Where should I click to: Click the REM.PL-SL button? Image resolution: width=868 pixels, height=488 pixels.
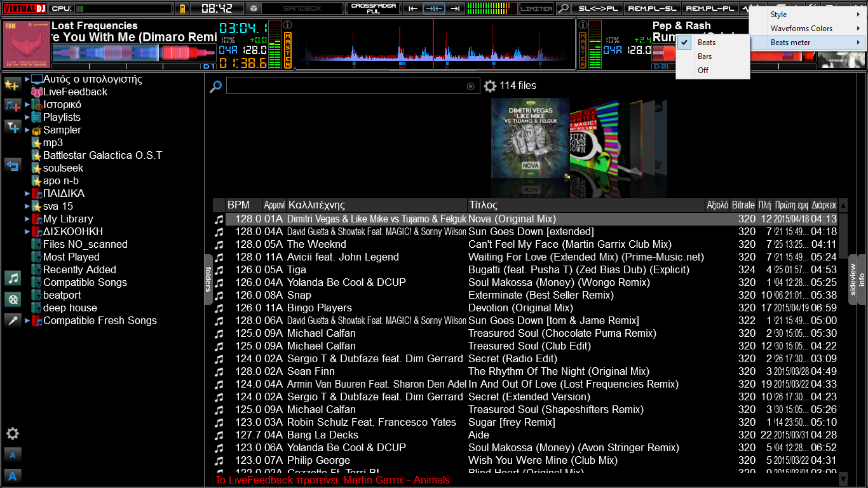coord(652,9)
